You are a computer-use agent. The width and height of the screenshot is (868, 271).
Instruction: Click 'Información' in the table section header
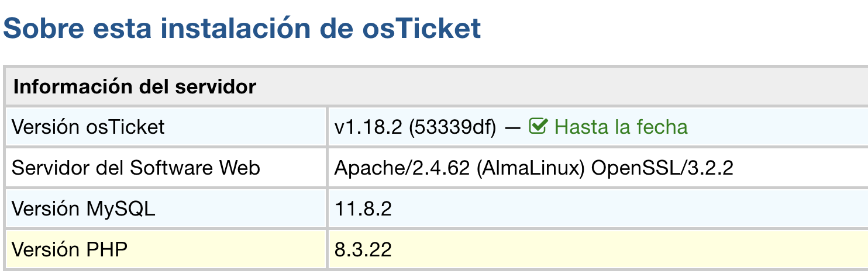coord(69,87)
